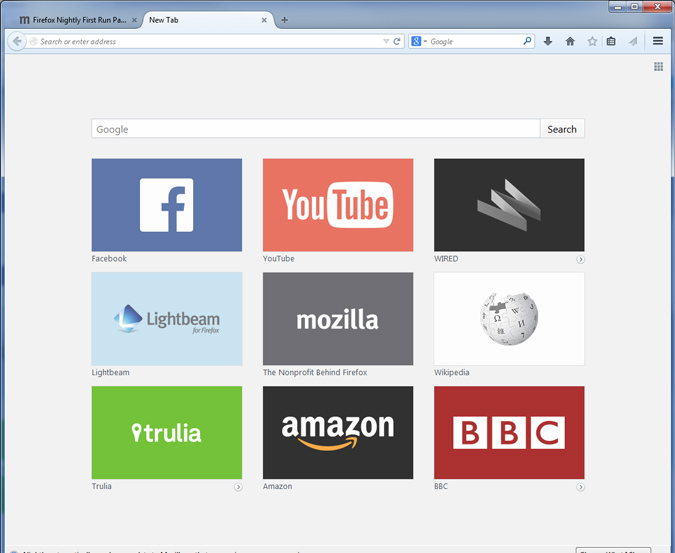This screenshot has height=553, width=675.
Task: Open the YouTube tile
Action: click(337, 205)
